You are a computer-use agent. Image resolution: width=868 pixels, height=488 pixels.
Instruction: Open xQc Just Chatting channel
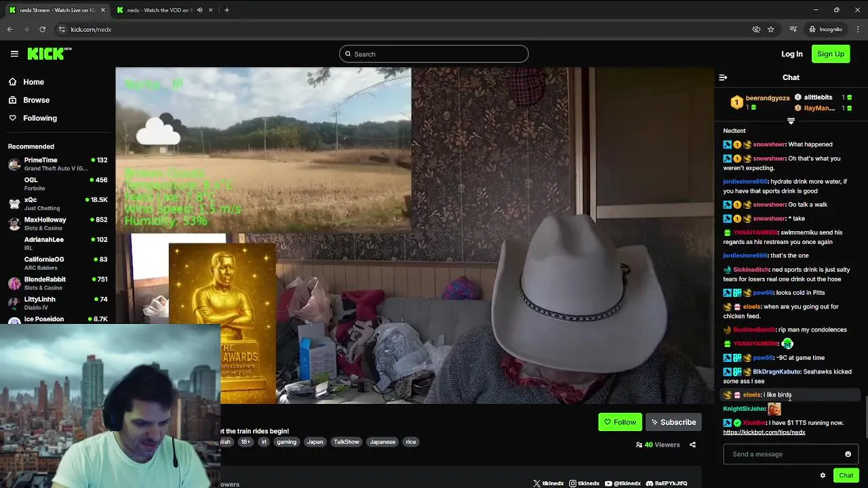click(x=58, y=203)
